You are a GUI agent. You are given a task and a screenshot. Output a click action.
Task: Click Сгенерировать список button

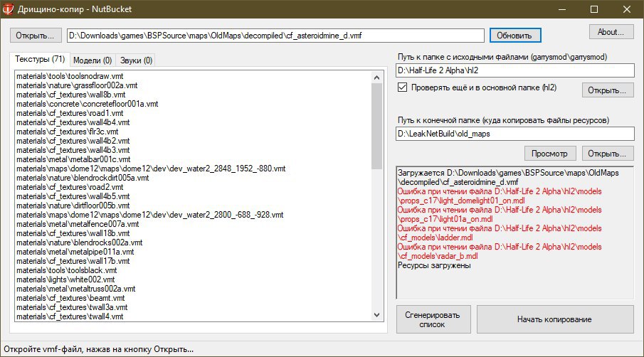click(x=433, y=319)
